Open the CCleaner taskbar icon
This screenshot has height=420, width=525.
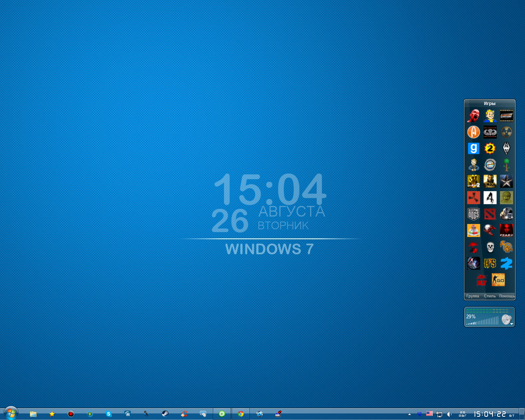pyautogui.click(x=184, y=414)
